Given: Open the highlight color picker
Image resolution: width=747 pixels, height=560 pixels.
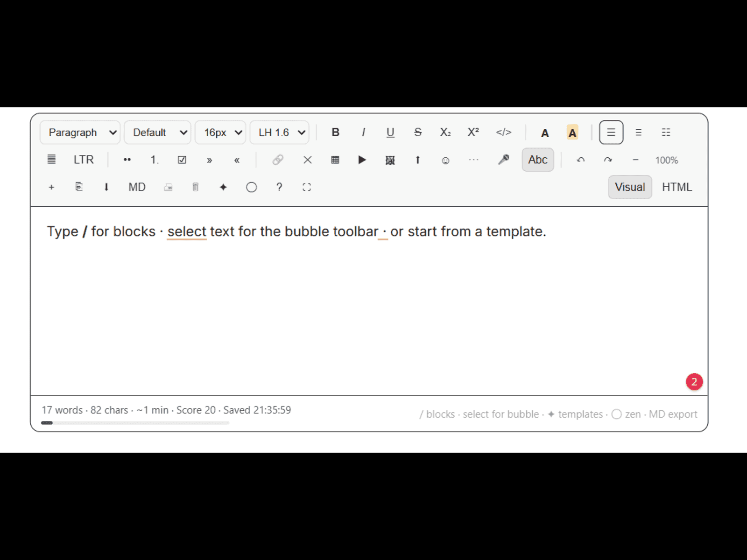Looking at the screenshot, I should pos(572,133).
